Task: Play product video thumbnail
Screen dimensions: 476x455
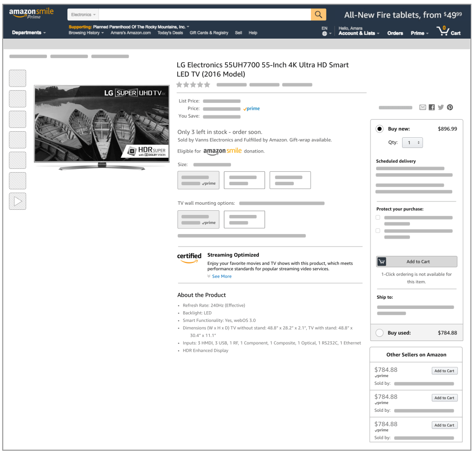Action: click(x=18, y=201)
